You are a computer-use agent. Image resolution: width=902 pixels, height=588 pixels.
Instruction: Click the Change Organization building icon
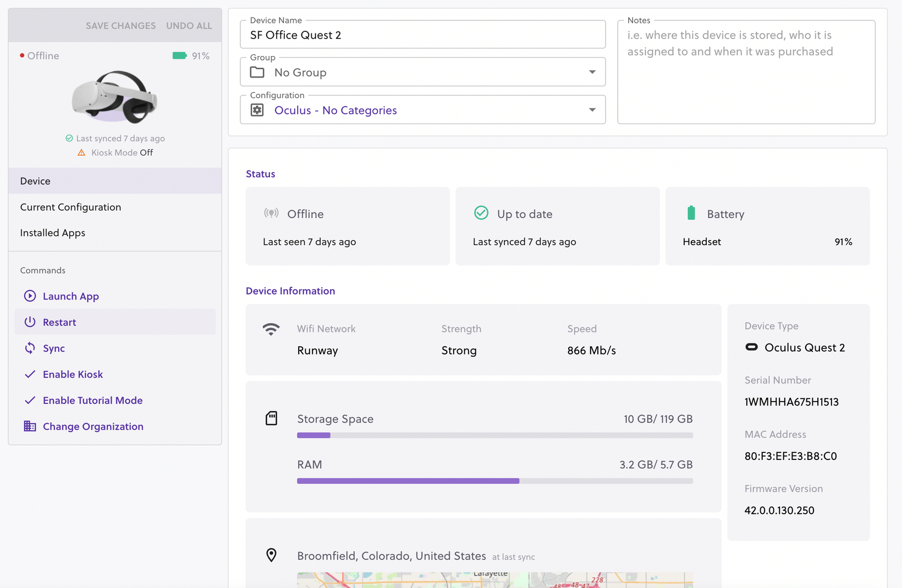coord(30,426)
